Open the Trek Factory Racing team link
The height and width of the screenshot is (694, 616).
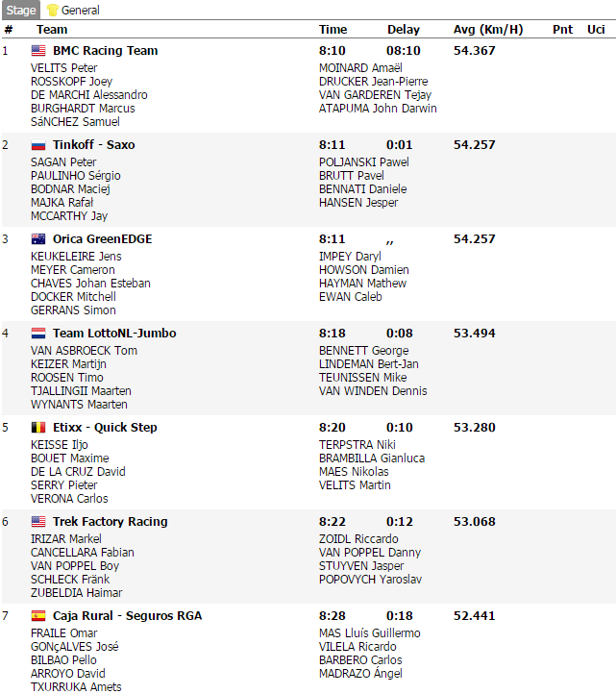pyautogui.click(x=110, y=522)
